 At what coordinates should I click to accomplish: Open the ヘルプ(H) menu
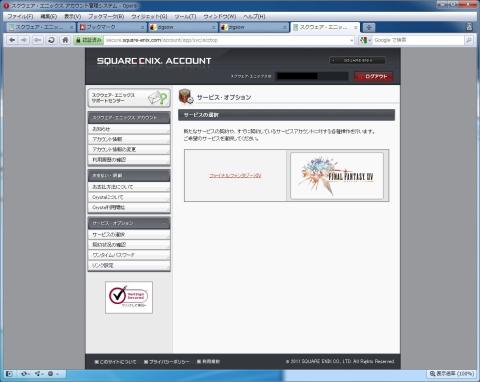(x=254, y=16)
